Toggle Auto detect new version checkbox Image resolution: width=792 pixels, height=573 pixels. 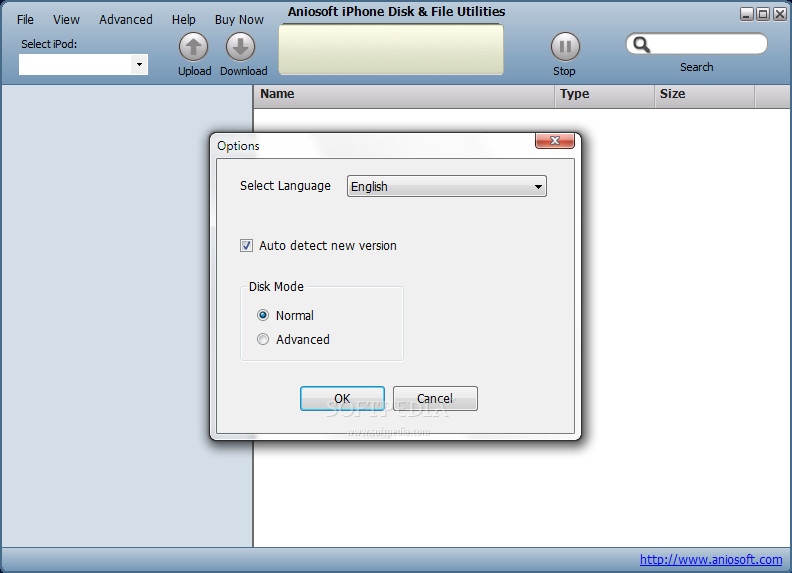[x=246, y=246]
